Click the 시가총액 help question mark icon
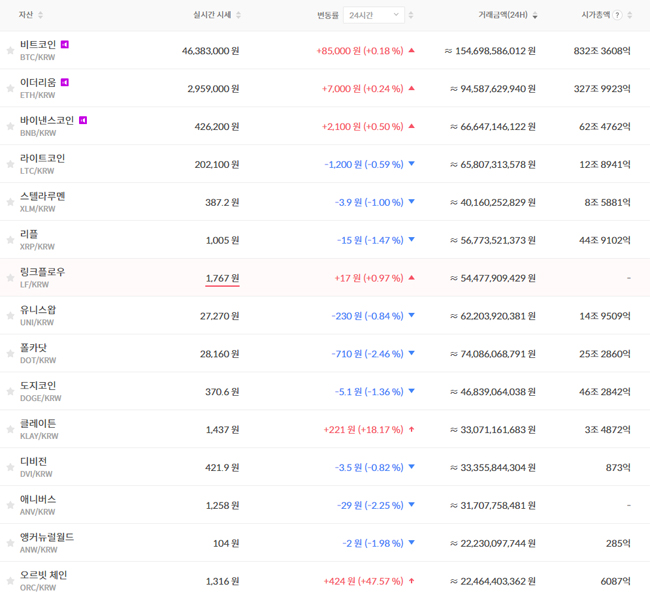650x597 pixels. (x=617, y=15)
